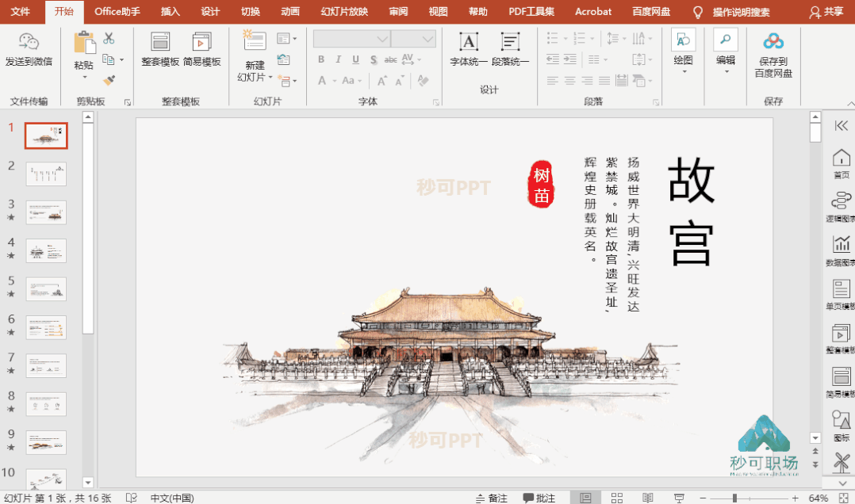Click the slide panel scroll down arrow
Image resolution: width=855 pixels, height=504 pixels.
pyautogui.click(x=88, y=482)
